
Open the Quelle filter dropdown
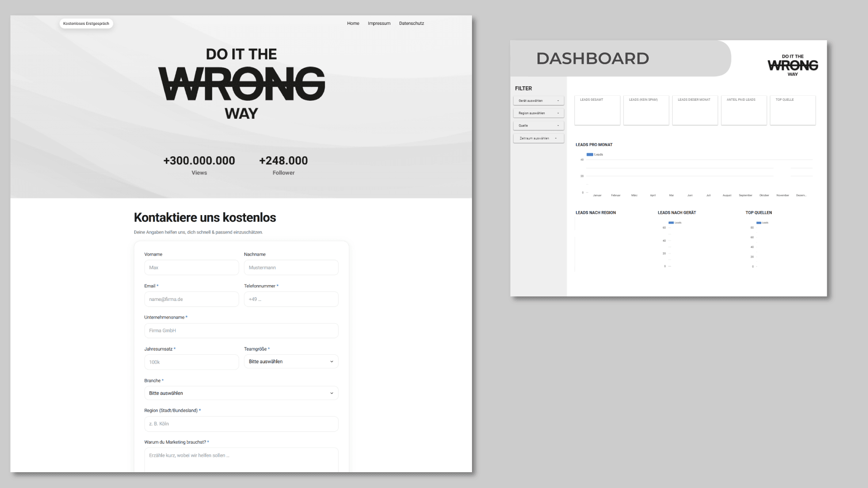(538, 125)
